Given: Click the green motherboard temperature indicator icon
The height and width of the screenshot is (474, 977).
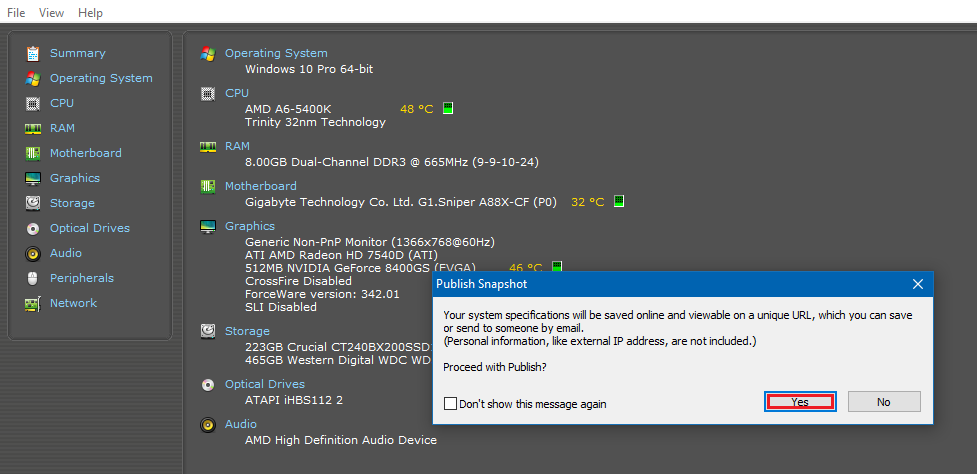Looking at the screenshot, I should (x=619, y=201).
